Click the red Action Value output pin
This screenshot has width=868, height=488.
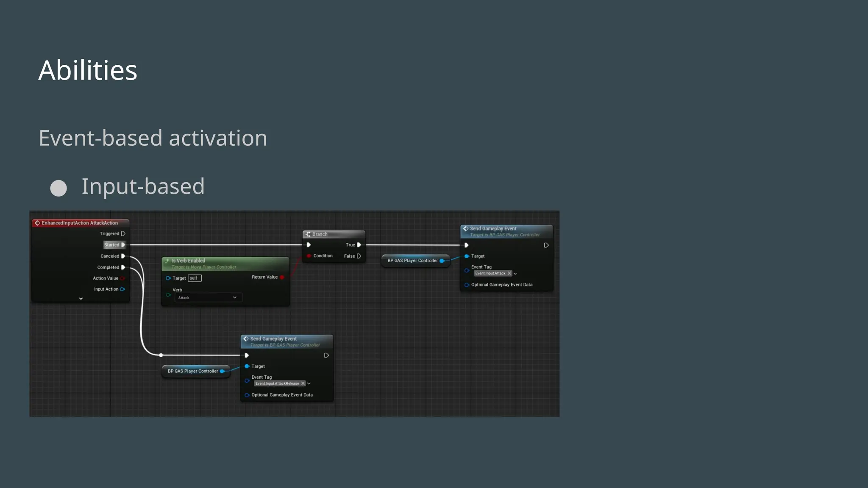point(122,278)
